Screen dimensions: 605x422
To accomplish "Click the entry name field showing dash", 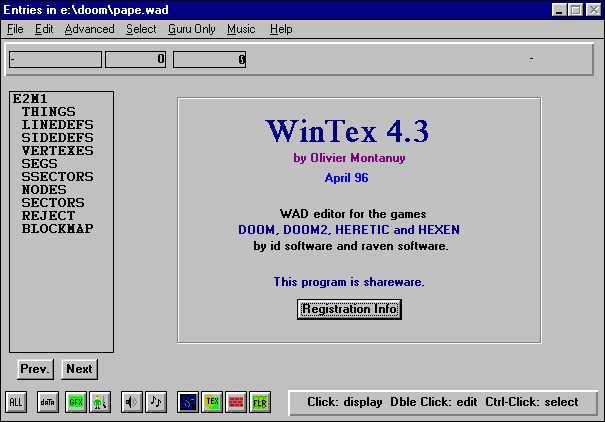I will pyautogui.click(x=55, y=59).
